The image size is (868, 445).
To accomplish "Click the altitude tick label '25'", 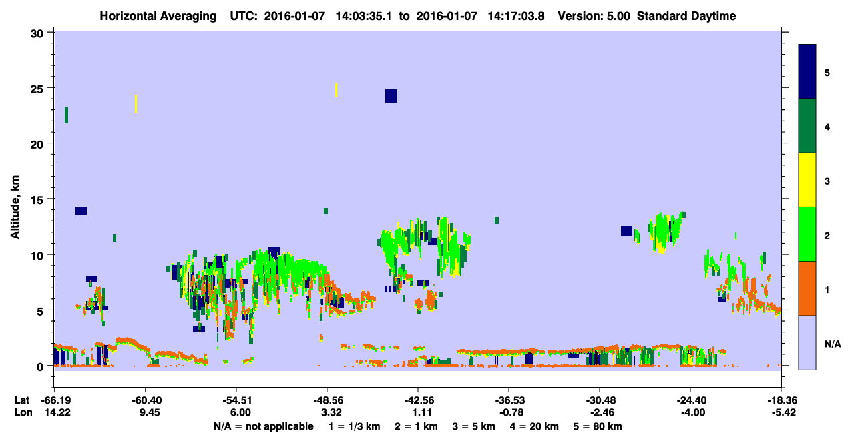I will (x=38, y=89).
